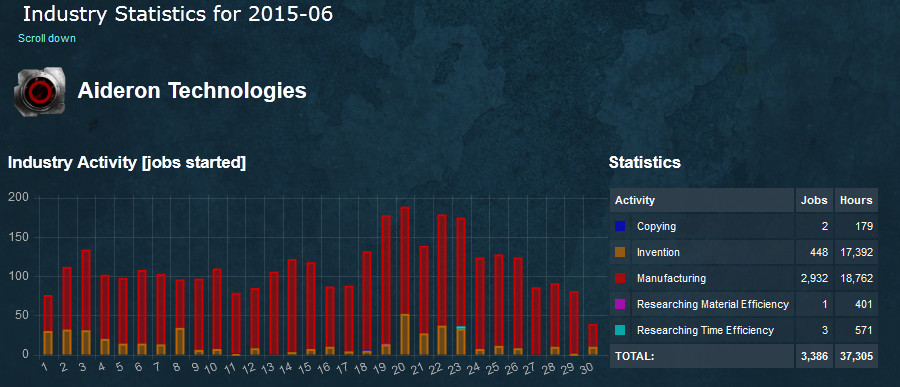Select the Researching Time Efficiency label
The height and width of the screenshot is (387, 900).
tap(705, 330)
